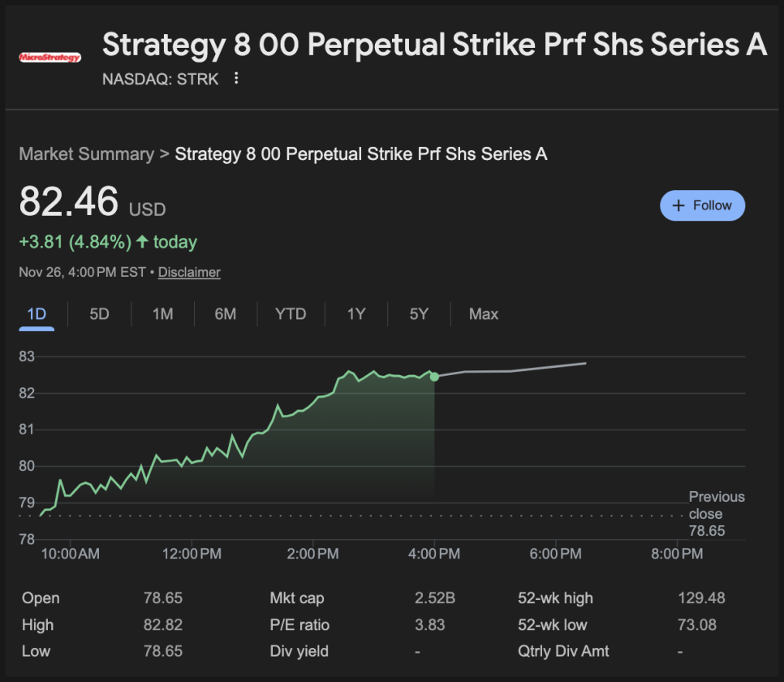The width and height of the screenshot is (784, 682).
Task: Click the 82.46 current price value
Action: (x=69, y=202)
